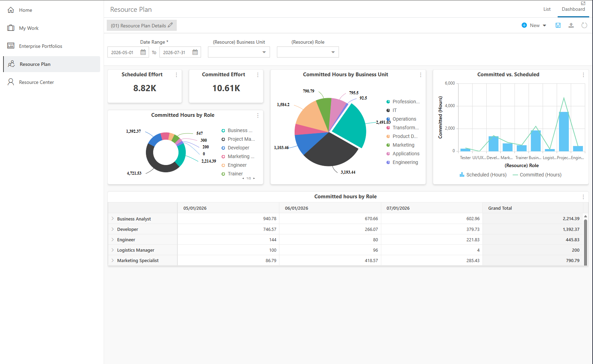Screen dimensions: 593x364
Task: Toggle Transform... legend item
Action: [402, 128]
